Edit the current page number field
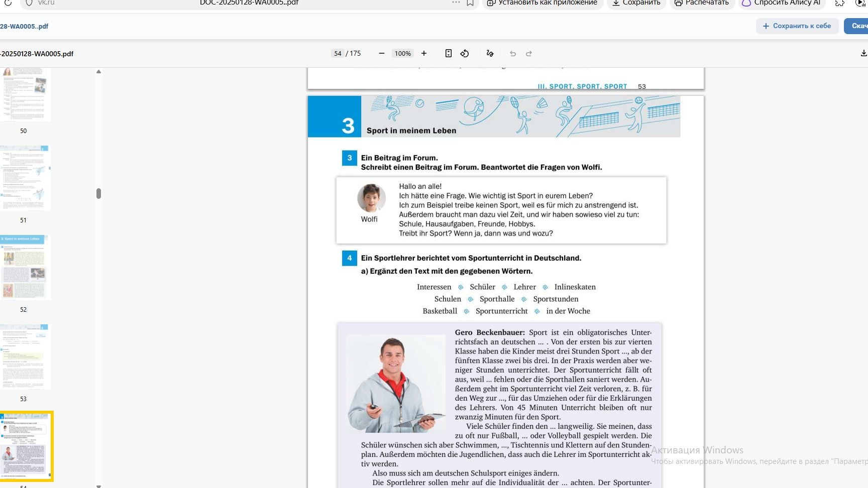Screen dimensions: 868x488 click(x=338, y=53)
